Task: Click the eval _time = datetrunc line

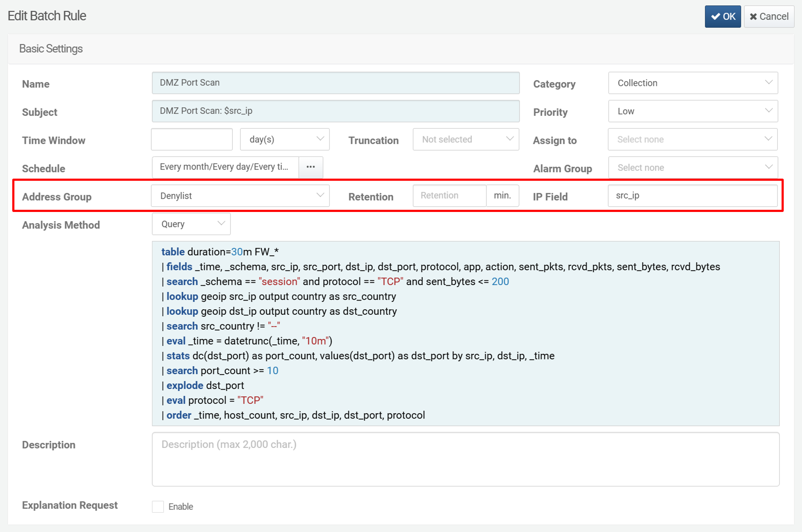Action: (x=247, y=341)
